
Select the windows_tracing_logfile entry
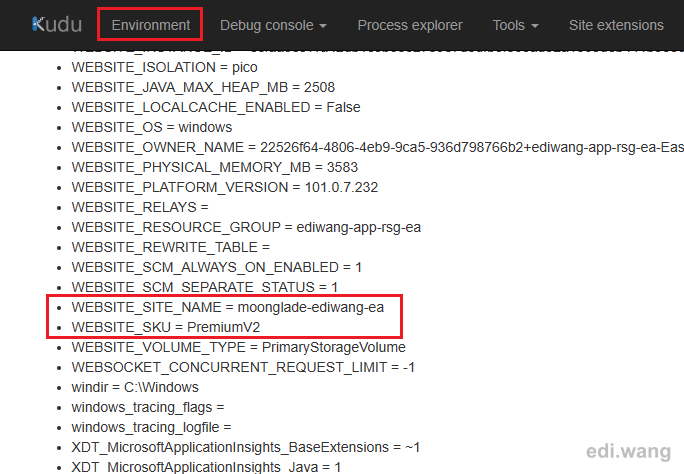(x=151, y=428)
